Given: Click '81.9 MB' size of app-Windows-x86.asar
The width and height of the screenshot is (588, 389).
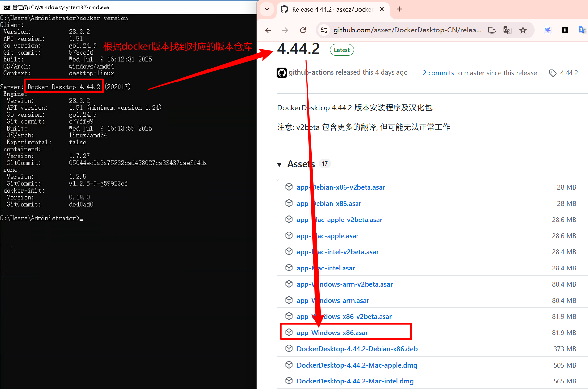Looking at the screenshot, I should click(564, 333).
